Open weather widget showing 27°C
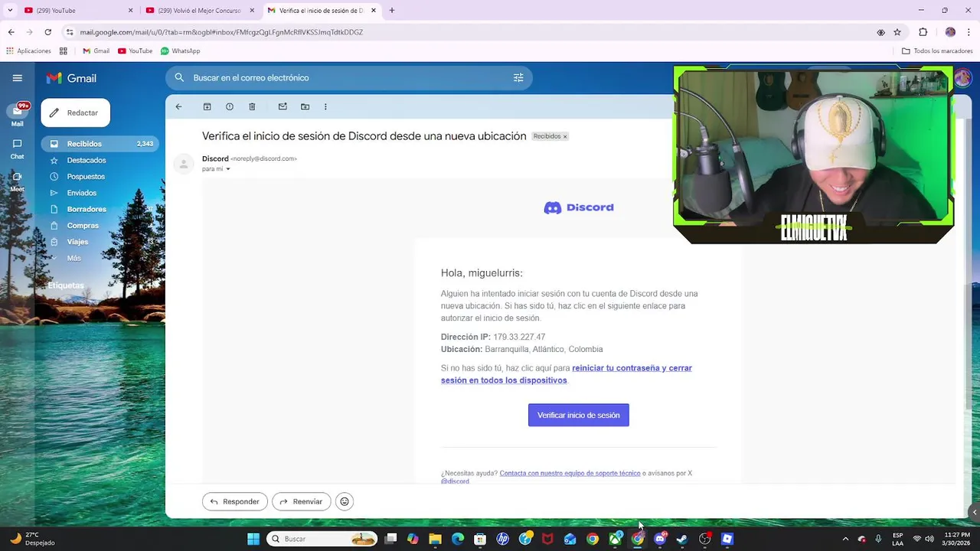The image size is (980, 551). 32,539
